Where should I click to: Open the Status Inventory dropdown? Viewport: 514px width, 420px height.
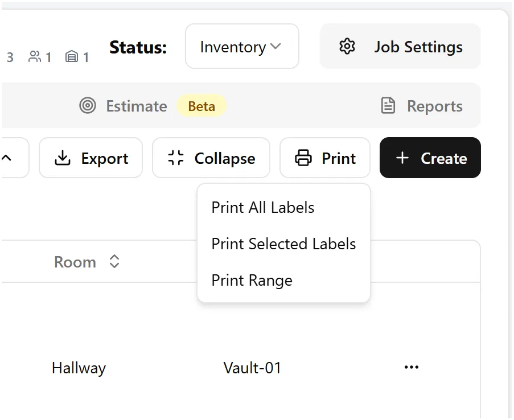pyautogui.click(x=242, y=46)
